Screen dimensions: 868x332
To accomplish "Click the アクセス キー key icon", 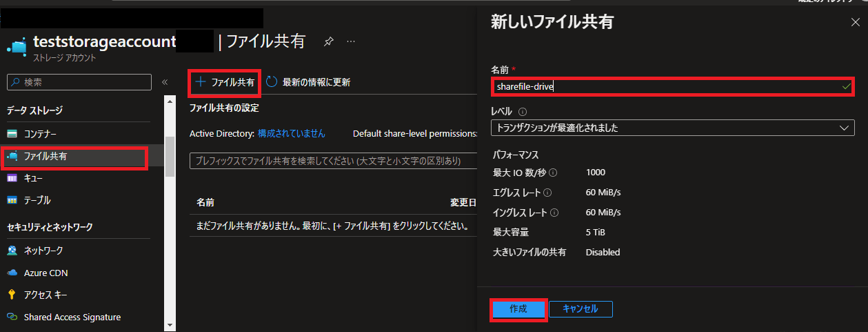I will tap(12, 295).
